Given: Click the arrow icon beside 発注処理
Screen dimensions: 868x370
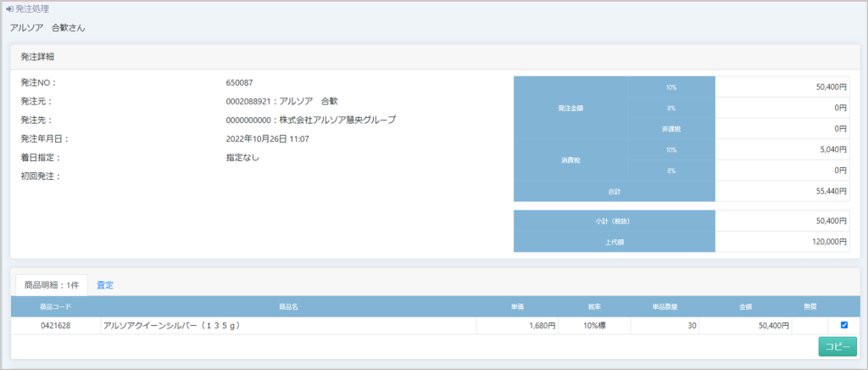Looking at the screenshot, I should click(x=9, y=8).
